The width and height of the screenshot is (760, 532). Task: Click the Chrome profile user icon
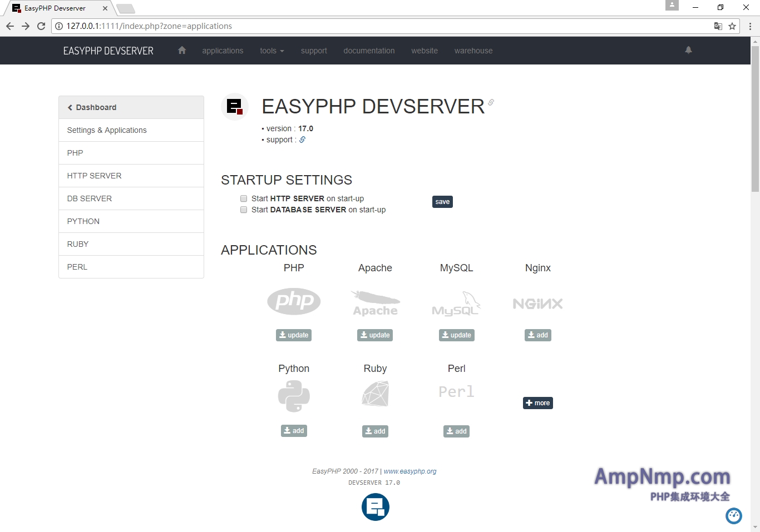coord(672,5)
